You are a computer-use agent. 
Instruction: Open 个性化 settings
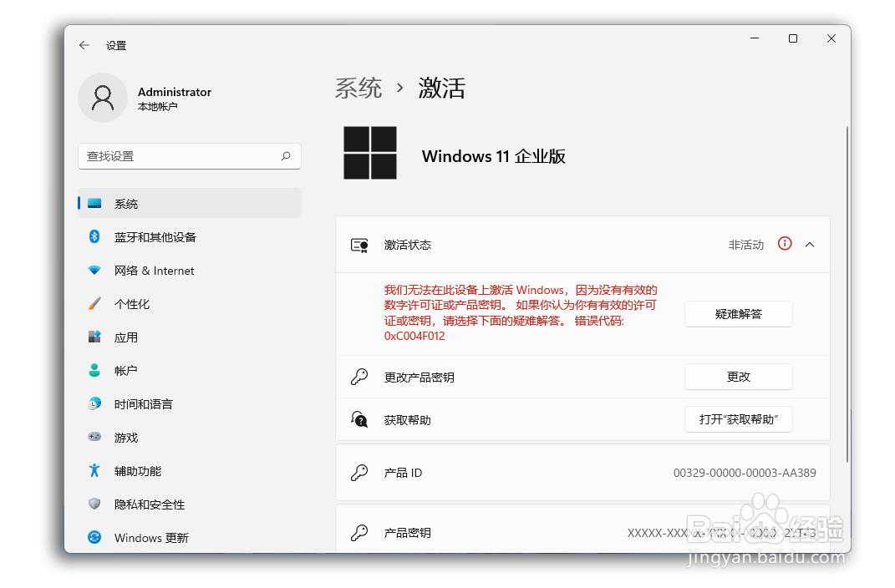click(x=190, y=304)
